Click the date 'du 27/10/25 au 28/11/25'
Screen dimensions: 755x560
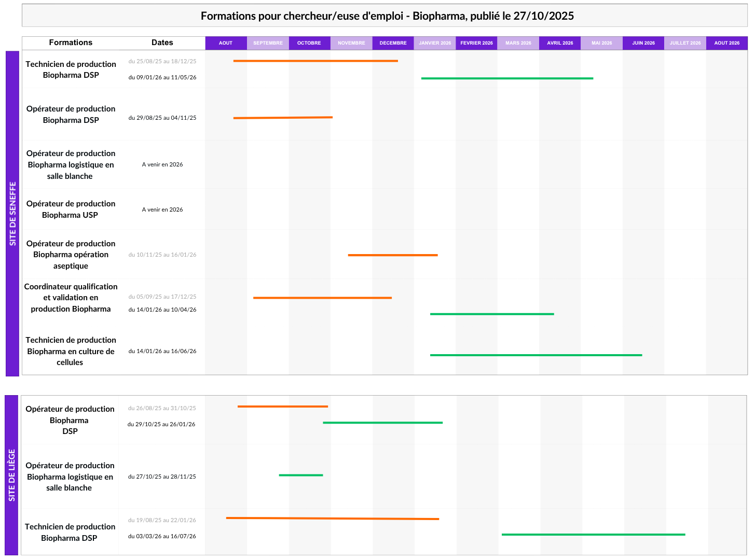coord(162,477)
